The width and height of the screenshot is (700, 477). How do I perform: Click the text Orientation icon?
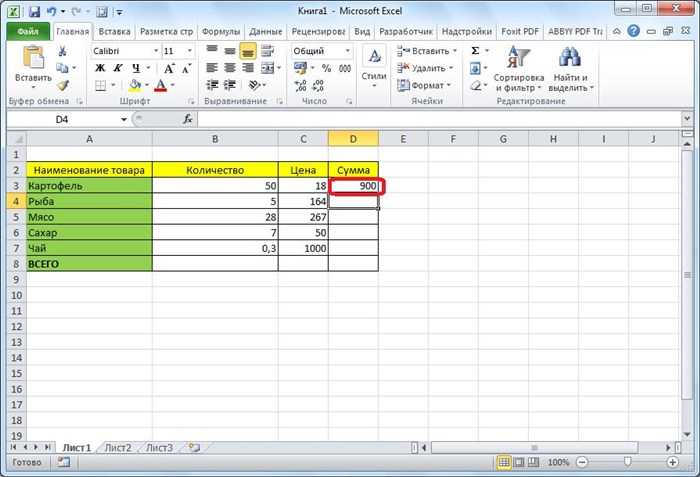click(254, 85)
